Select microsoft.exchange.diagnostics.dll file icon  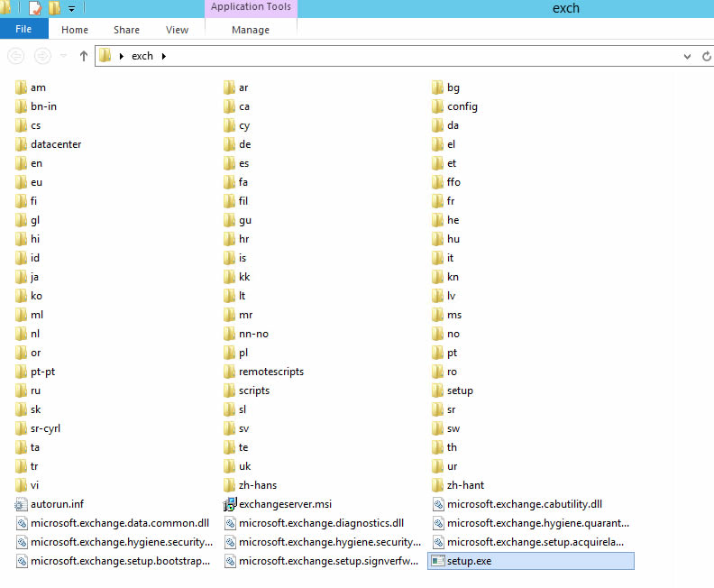[230, 523]
